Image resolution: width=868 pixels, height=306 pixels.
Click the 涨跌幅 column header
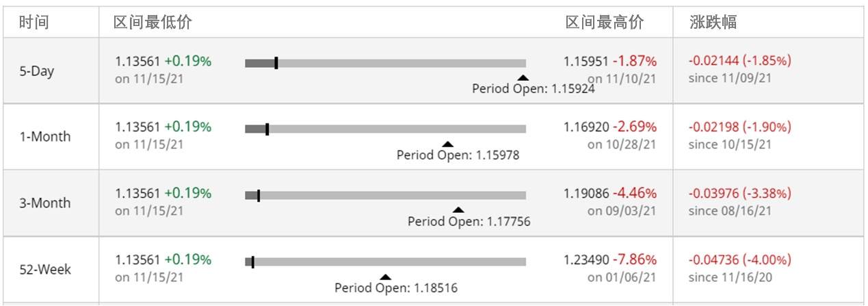tap(713, 23)
